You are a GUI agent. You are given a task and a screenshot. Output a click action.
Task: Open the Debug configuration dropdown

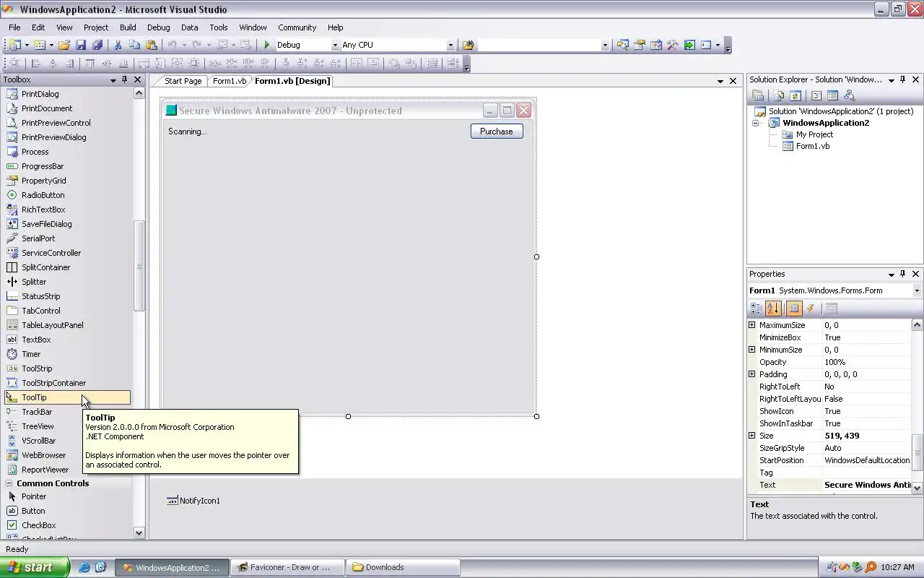coord(334,45)
